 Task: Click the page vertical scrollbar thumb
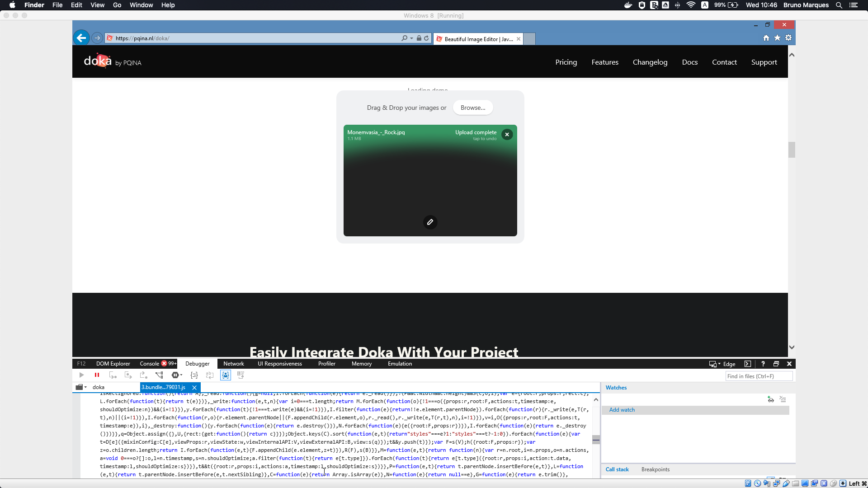(792, 150)
